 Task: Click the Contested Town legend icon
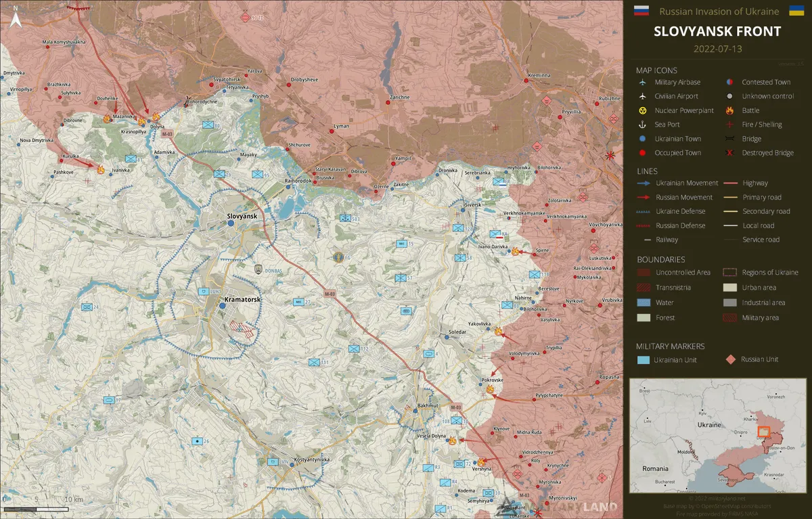[729, 82]
